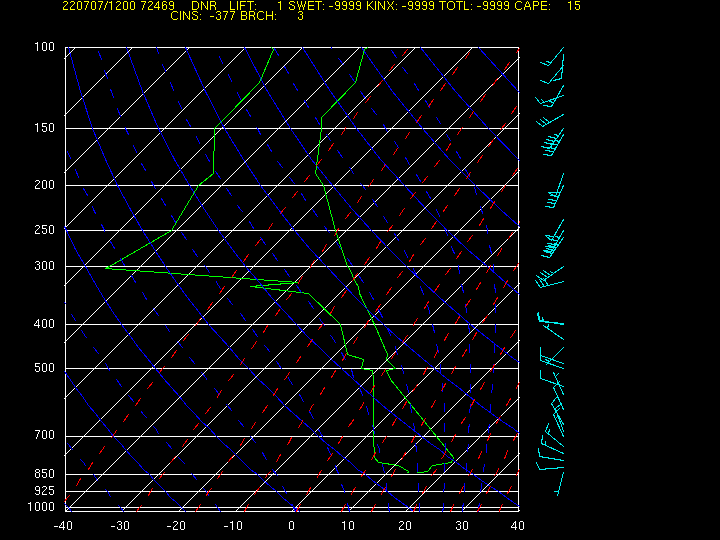
Task: Click the 500 pressure level label
Action: (45, 368)
